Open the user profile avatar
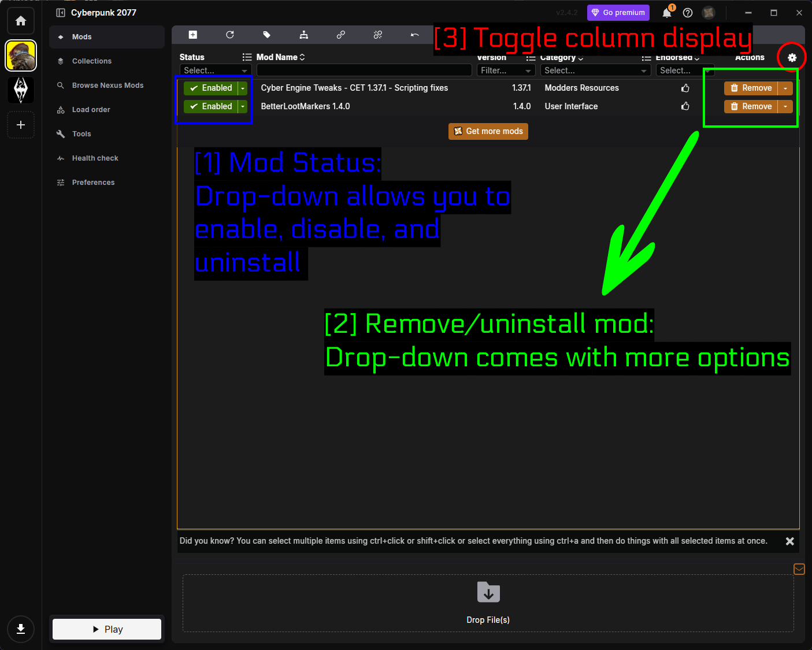Image resolution: width=812 pixels, height=650 pixels. point(709,13)
